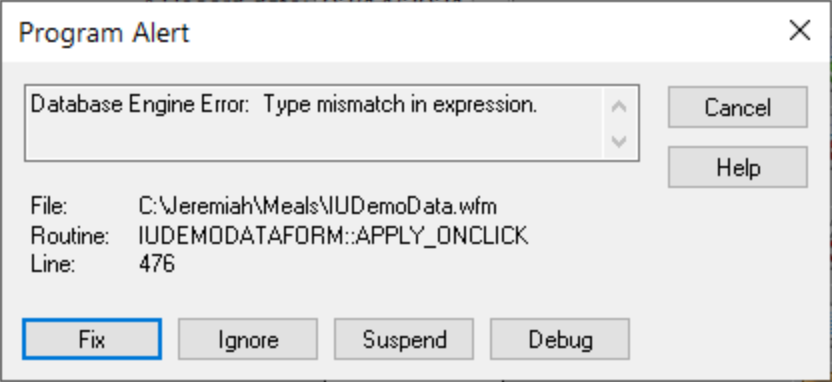Select the Suspend button
The width and height of the screenshot is (832, 382).
404,339
